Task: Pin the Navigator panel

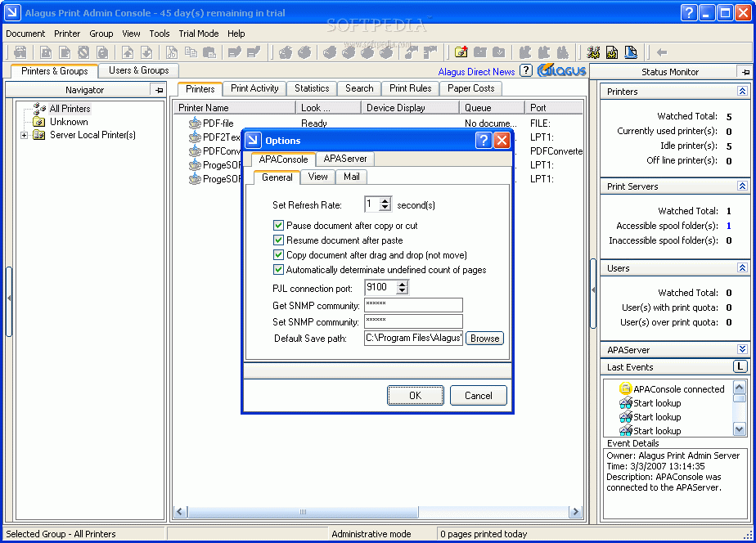Action: [159, 90]
